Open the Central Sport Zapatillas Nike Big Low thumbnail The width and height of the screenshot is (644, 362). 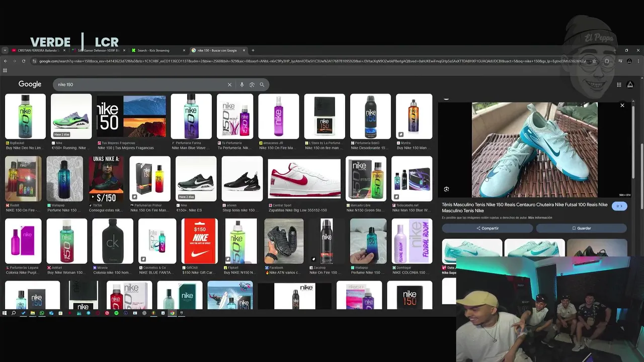pos(304,179)
